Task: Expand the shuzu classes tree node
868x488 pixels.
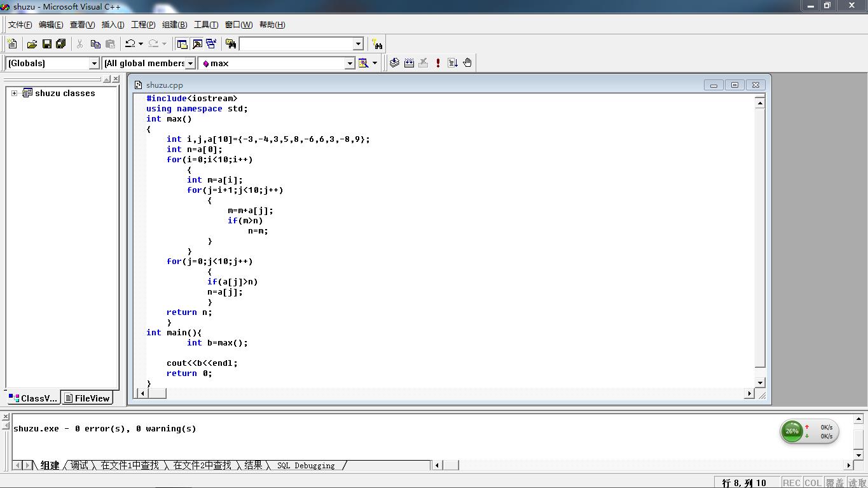Action: [x=14, y=93]
